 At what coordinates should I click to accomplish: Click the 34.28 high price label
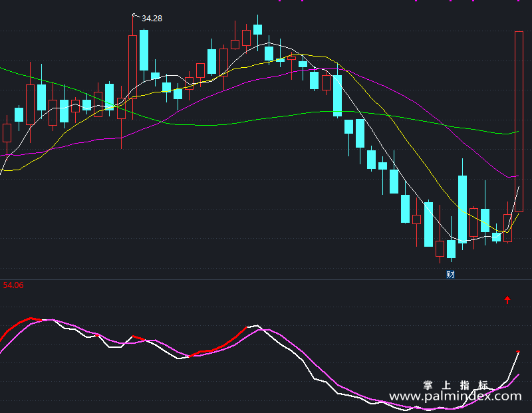click(152, 19)
